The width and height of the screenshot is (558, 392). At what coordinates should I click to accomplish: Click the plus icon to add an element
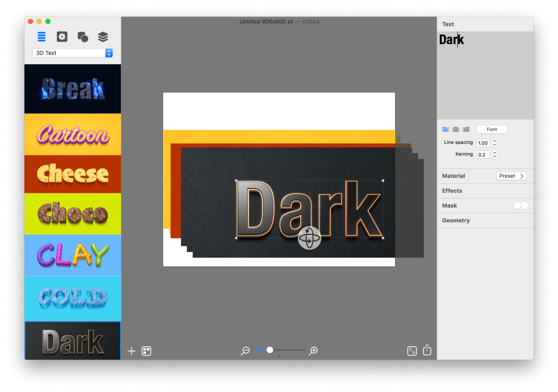(131, 351)
